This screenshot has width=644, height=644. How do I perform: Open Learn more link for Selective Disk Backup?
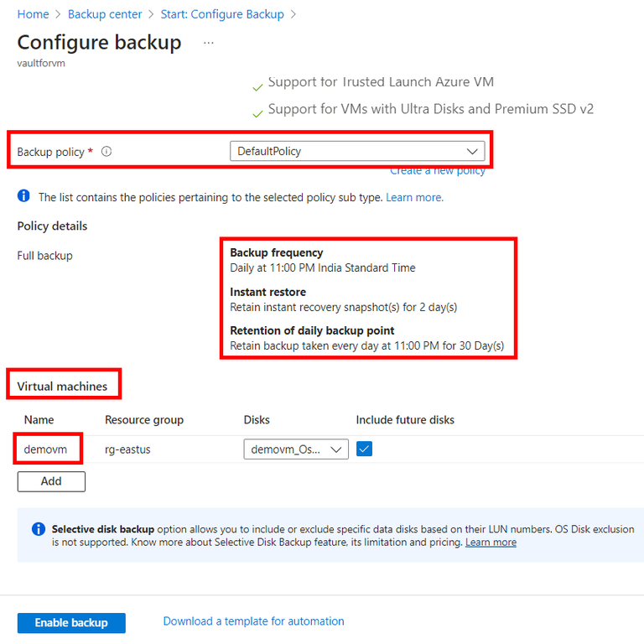pyautogui.click(x=491, y=543)
